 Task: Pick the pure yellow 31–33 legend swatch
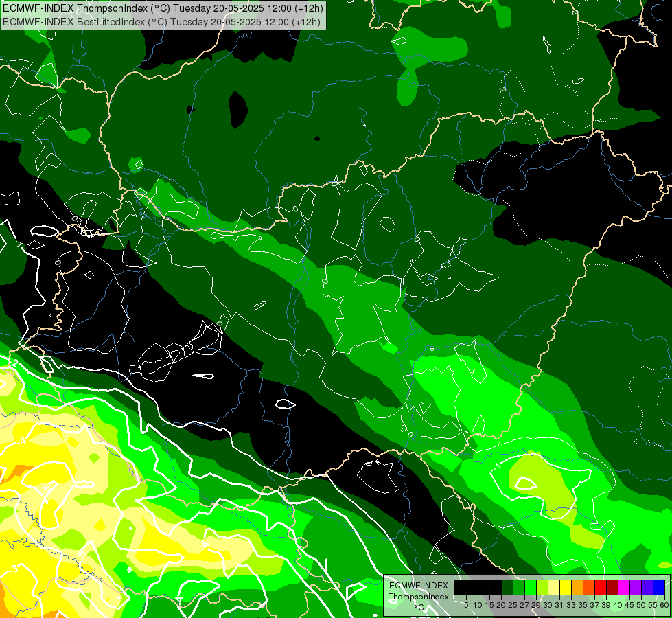coord(566,587)
